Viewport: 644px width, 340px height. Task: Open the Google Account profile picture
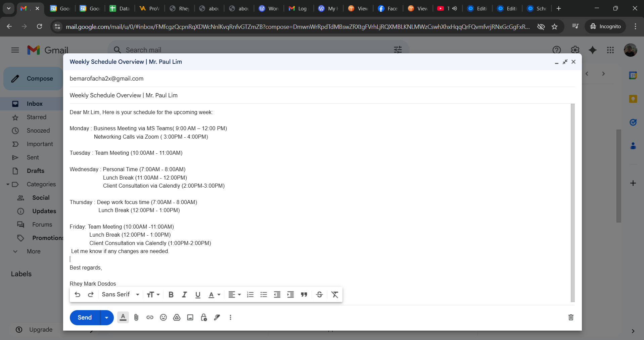[631, 50]
